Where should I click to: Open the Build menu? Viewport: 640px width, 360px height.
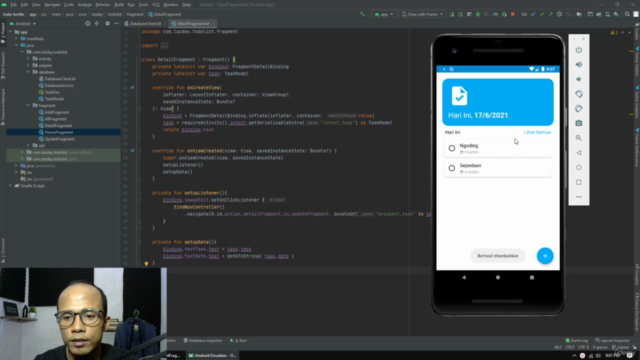point(119,4)
